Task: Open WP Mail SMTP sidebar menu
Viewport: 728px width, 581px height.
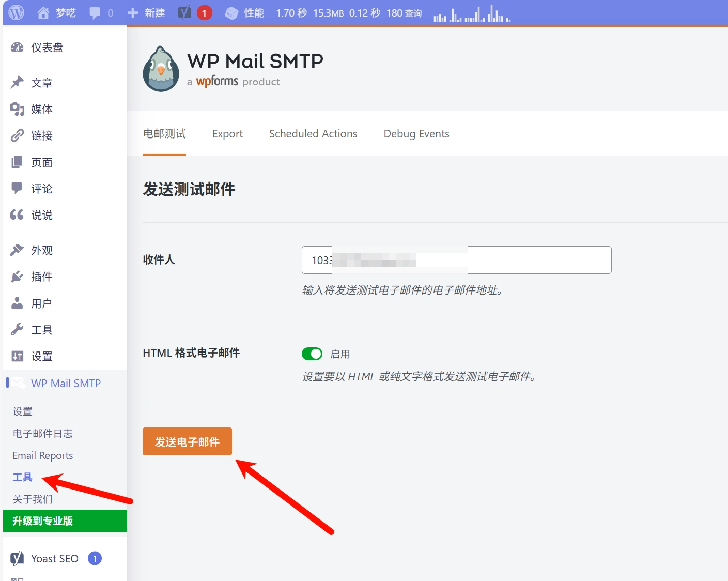Action: point(65,383)
